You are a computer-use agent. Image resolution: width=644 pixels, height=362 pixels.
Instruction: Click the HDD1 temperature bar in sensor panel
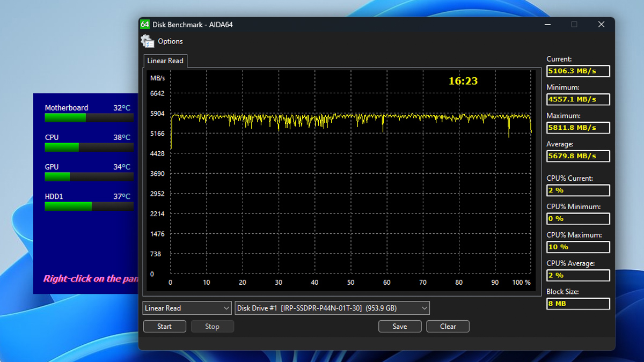pyautogui.click(x=89, y=206)
